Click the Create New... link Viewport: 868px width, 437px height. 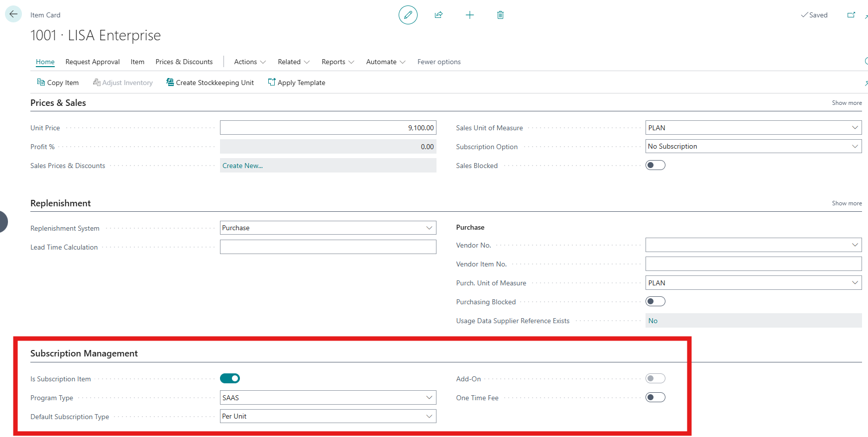point(242,166)
